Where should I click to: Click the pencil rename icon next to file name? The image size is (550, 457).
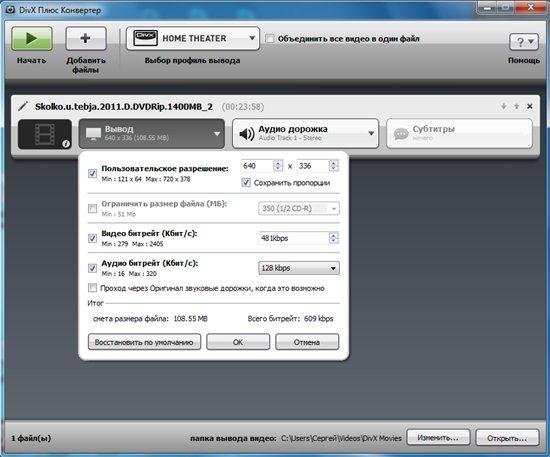point(23,106)
